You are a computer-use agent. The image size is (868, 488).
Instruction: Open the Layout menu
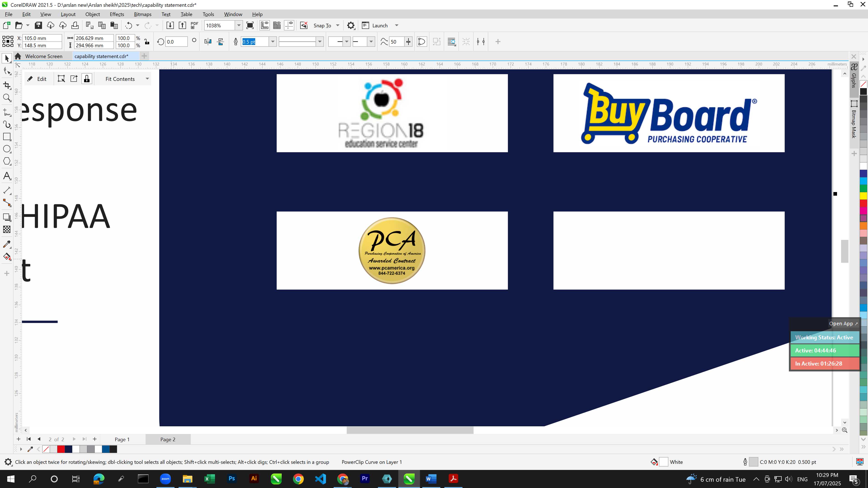click(x=68, y=14)
